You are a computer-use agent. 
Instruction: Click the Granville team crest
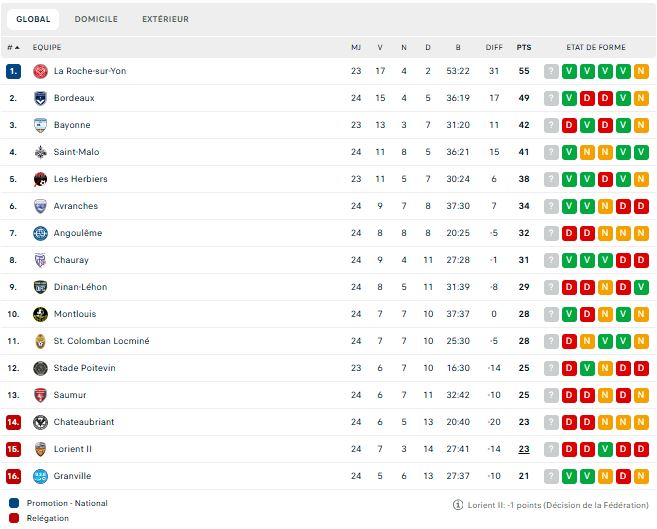pyautogui.click(x=41, y=476)
